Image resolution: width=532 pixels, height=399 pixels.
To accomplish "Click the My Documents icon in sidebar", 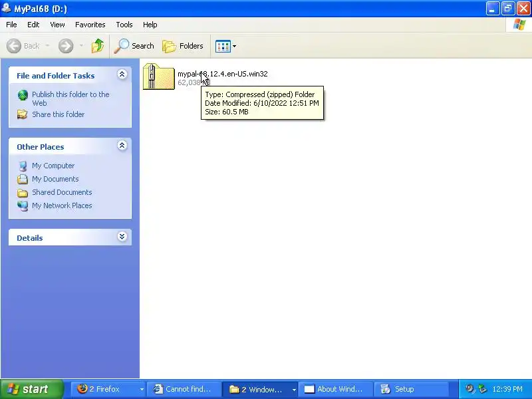I will tap(23, 179).
